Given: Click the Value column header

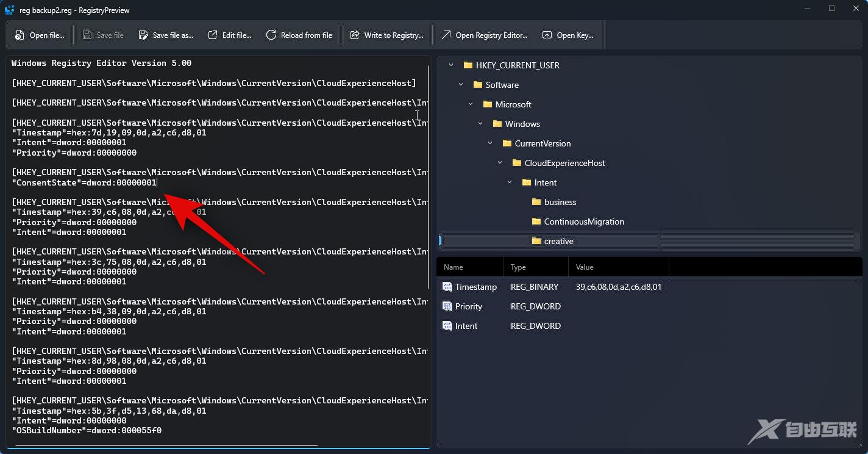Looking at the screenshot, I should point(585,267).
